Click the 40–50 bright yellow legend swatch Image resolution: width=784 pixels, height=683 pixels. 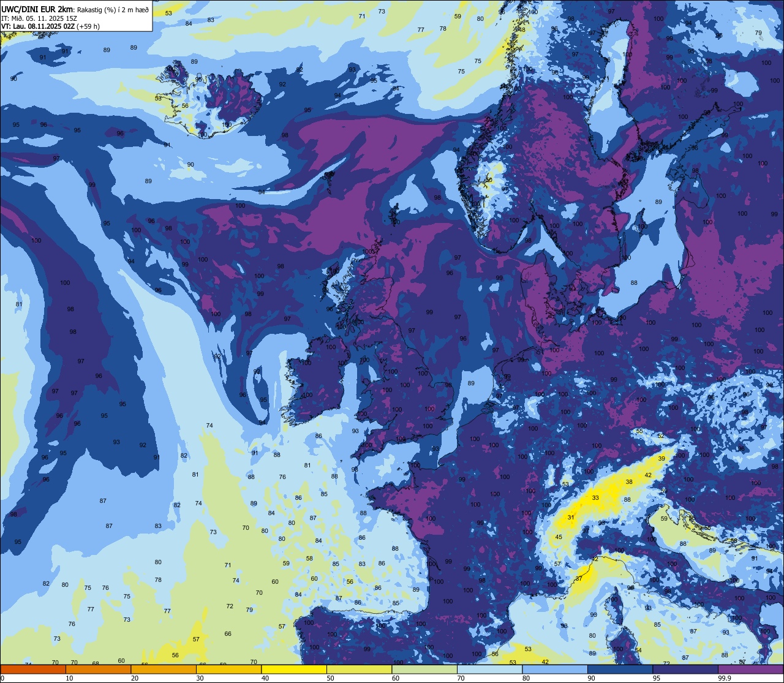294,669
